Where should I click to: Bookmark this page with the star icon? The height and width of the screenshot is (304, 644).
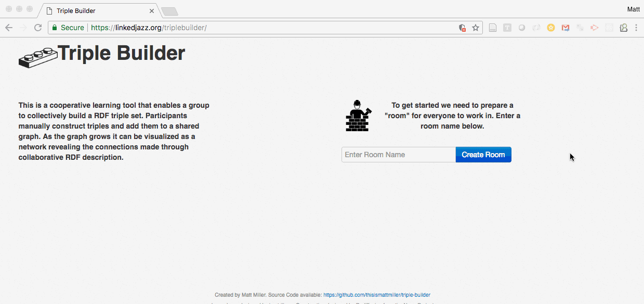pyautogui.click(x=476, y=28)
